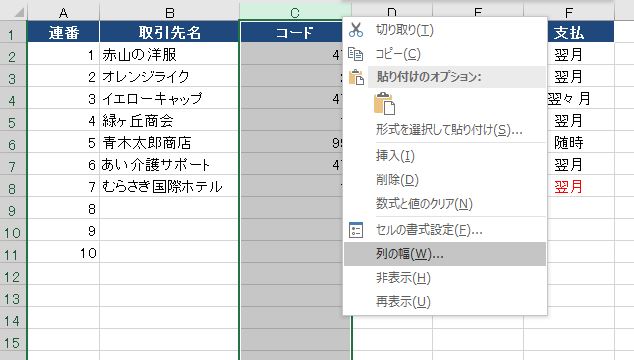The height and width of the screenshot is (360, 634).
Task: Select column F header
Action: pos(569,13)
